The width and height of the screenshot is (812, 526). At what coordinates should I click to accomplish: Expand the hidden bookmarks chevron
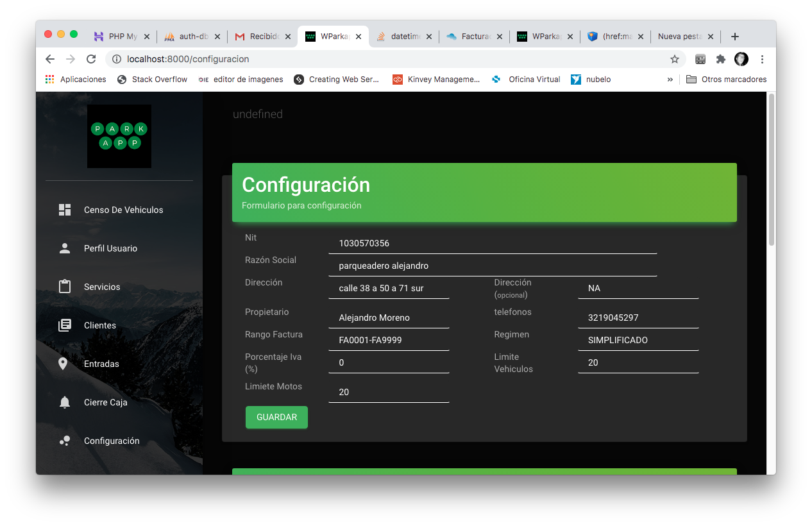pos(670,80)
